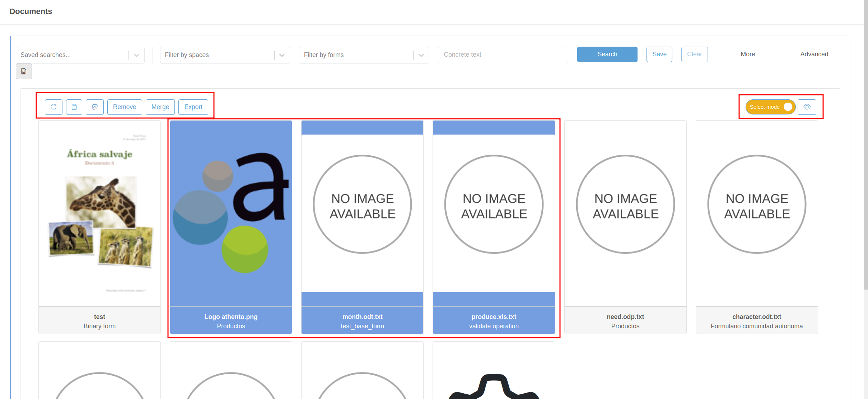
Task: Click the Export button
Action: pos(193,107)
